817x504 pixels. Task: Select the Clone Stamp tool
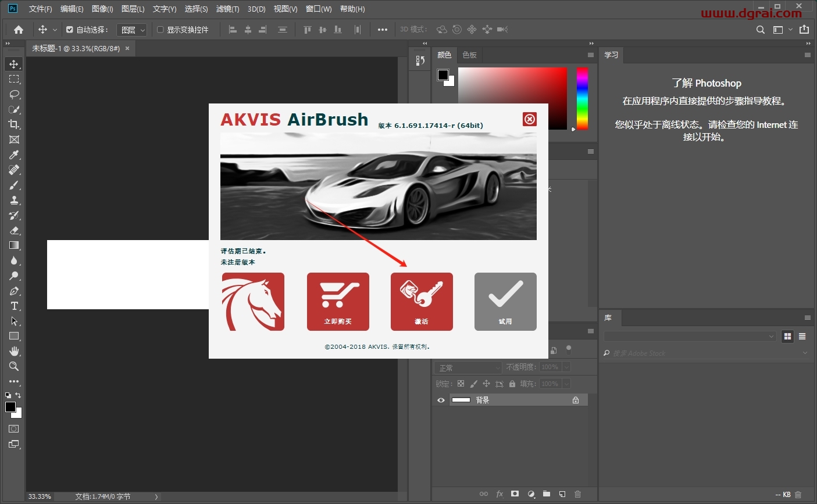[14, 200]
